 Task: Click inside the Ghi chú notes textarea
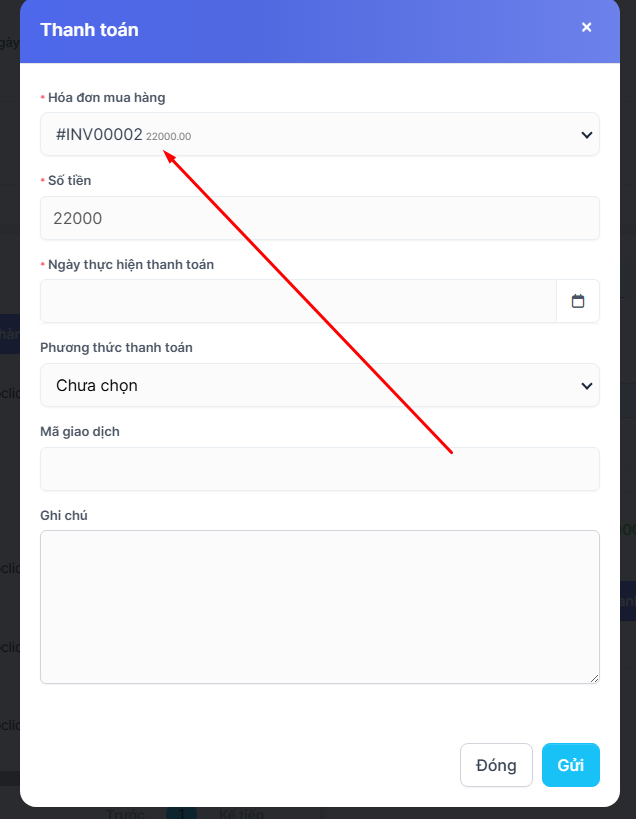[x=319, y=607]
